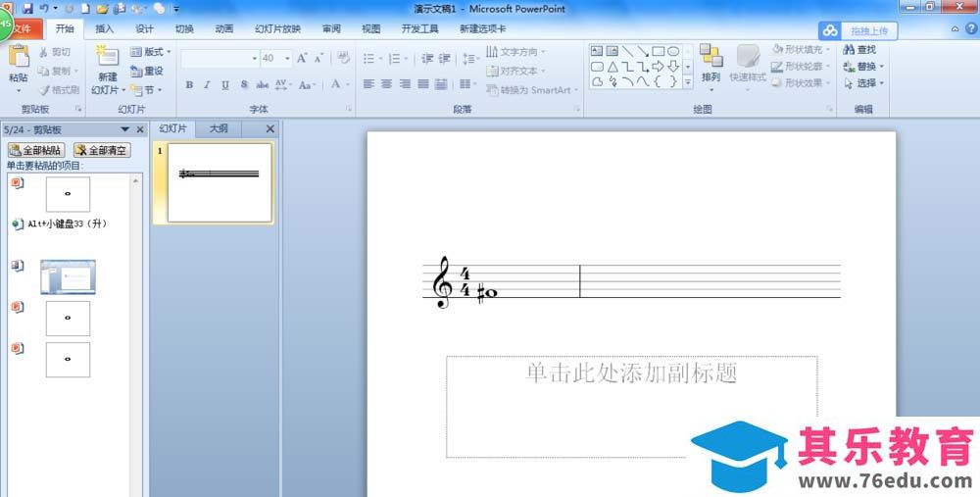This screenshot has width=980, height=497.
Task: Click the PowerPoint Help question mark icon
Action: [972, 28]
